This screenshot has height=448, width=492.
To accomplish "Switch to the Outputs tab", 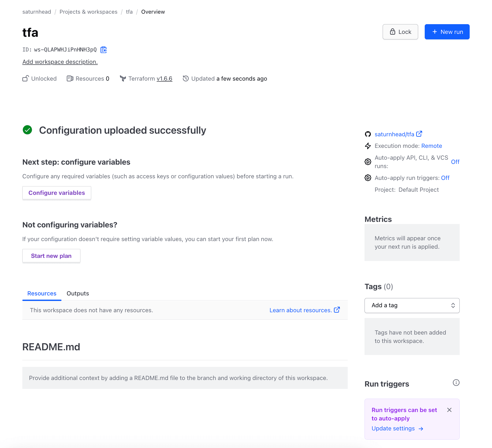I will 78,293.
